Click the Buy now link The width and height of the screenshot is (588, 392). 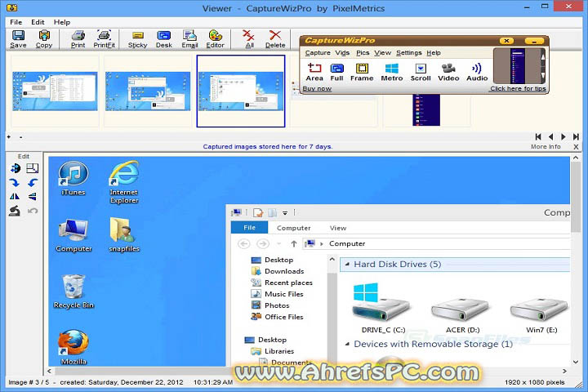[317, 89]
